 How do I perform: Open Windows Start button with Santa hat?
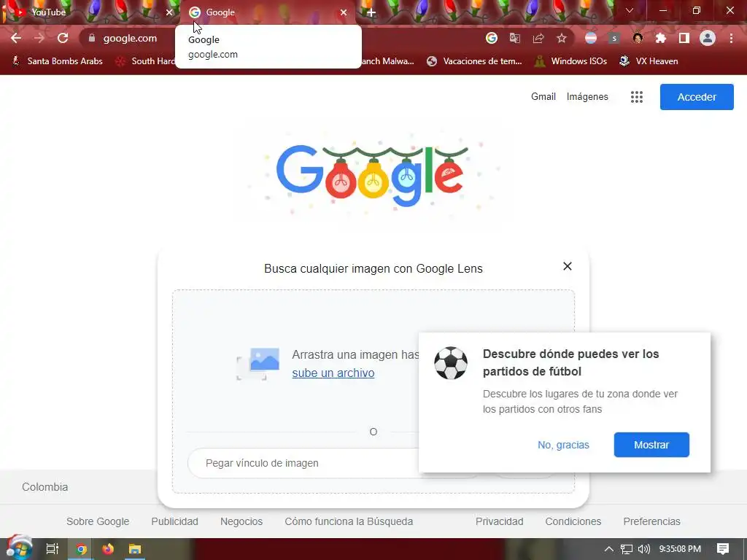coord(19,548)
